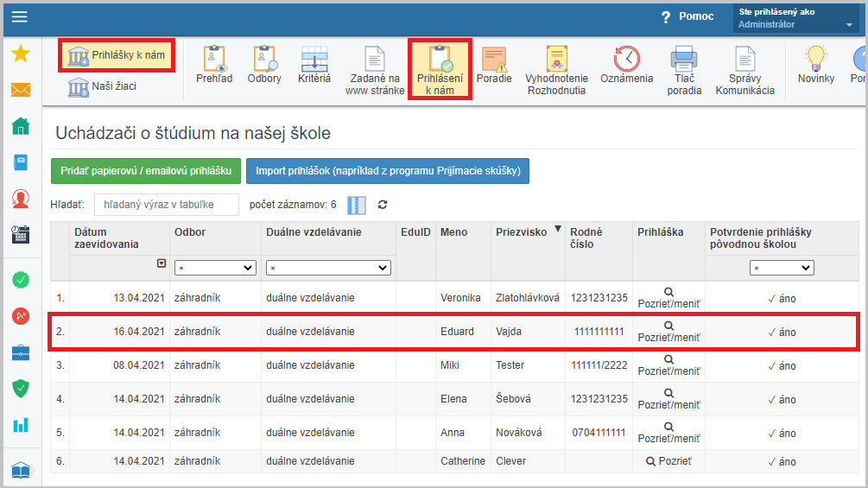The width and height of the screenshot is (868, 488).
Task: Open Odbory toolbar item
Action: coord(264,65)
